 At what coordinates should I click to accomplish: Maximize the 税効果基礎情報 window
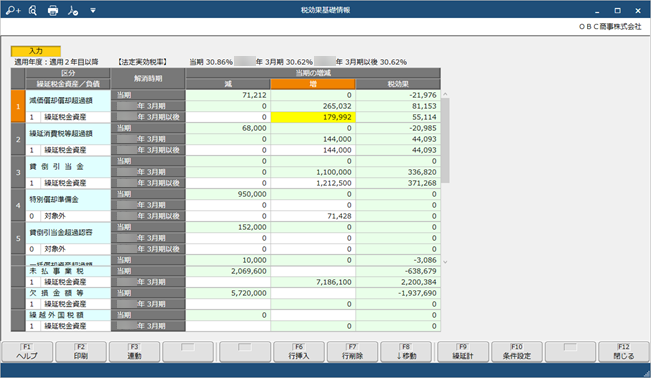point(617,10)
